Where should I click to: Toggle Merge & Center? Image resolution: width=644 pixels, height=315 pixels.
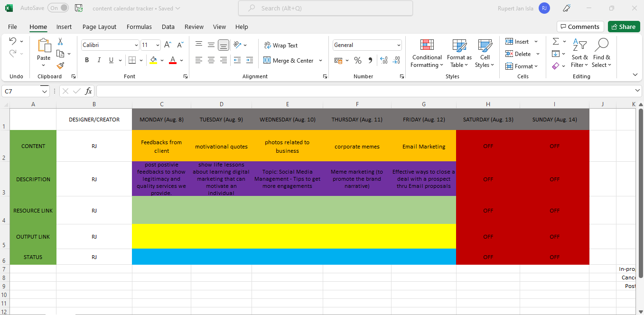click(x=289, y=60)
